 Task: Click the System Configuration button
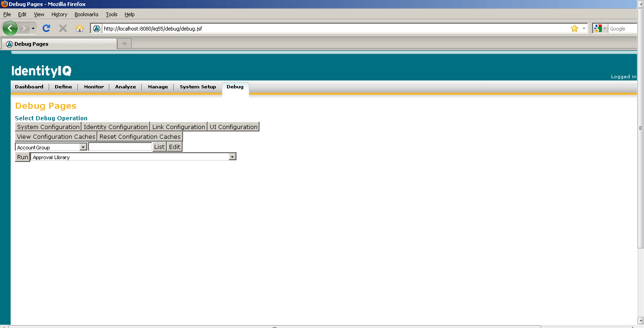[48, 127]
